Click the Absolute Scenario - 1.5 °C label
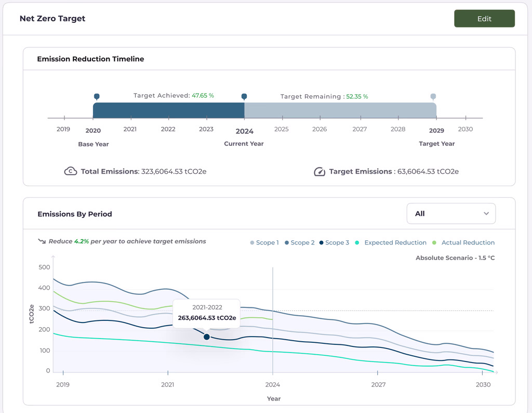 pos(455,258)
